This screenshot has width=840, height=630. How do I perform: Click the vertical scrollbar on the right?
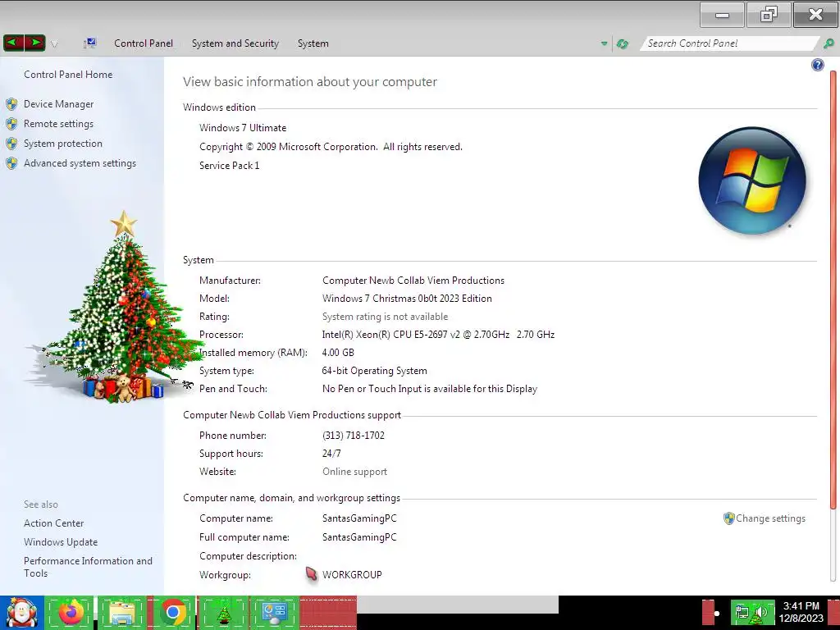pos(833,290)
